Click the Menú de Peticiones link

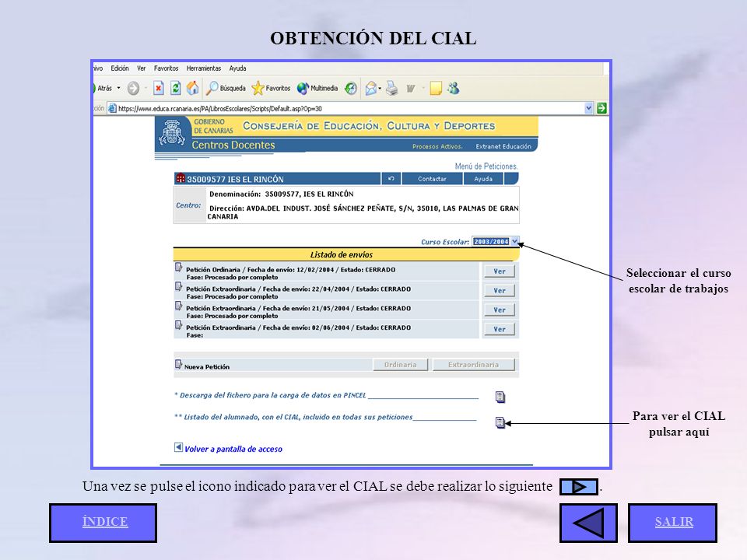point(486,166)
